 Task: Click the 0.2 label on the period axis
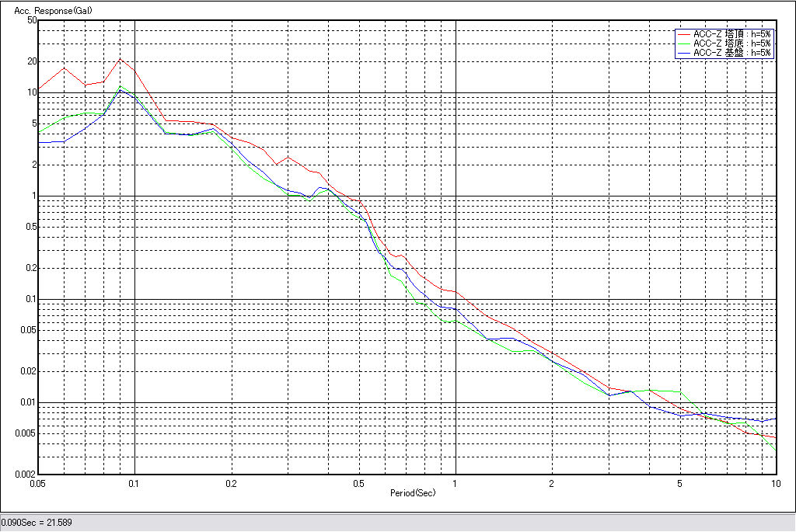(x=231, y=483)
